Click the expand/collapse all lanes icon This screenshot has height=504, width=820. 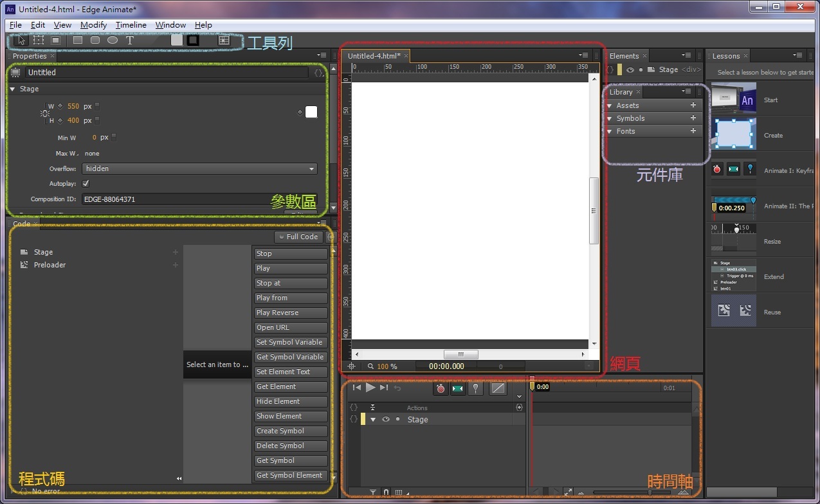point(372,408)
